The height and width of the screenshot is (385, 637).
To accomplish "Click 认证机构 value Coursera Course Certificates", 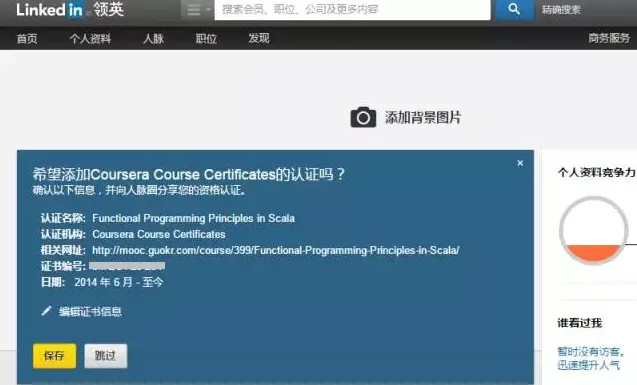I will [159, 234].
